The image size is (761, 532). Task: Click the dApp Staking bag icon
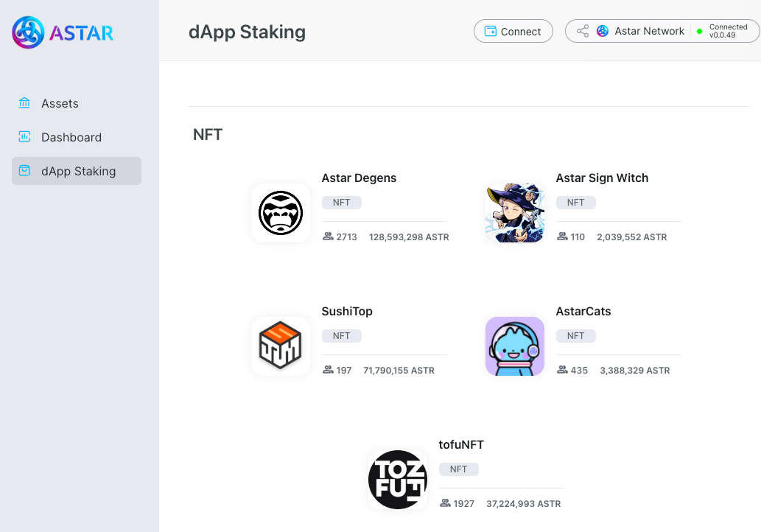pos(24,170)
